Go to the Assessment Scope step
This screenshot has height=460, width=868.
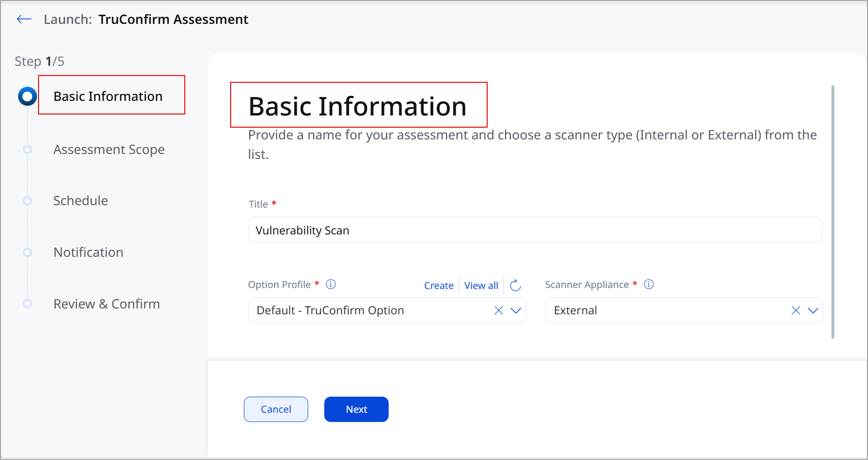tap(109, 150)
